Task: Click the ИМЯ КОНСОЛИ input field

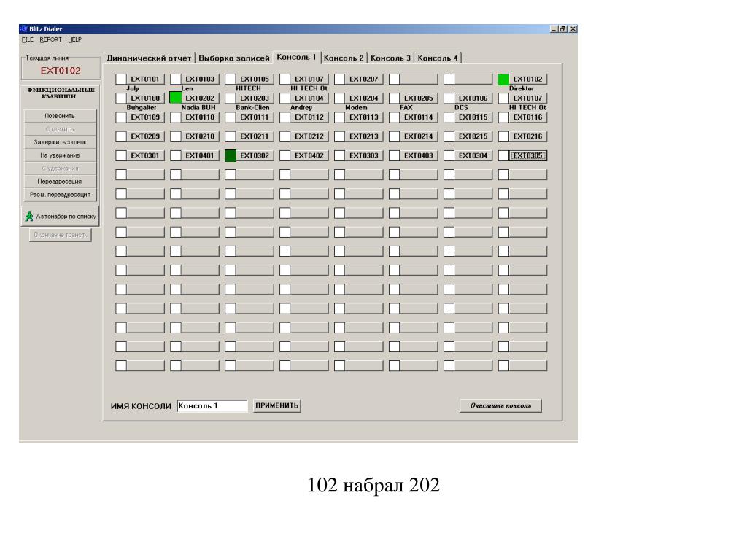Action: pyautogui.click(x=212, y=405)
